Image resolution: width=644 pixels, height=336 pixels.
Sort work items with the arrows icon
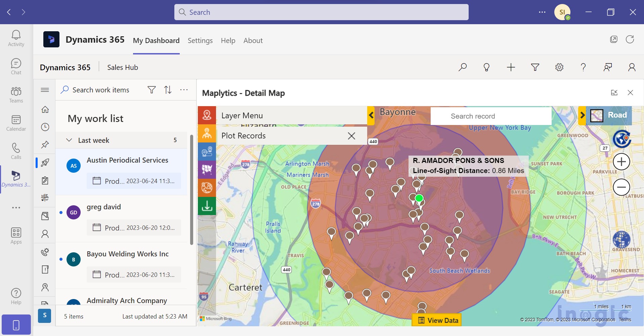[168, 90]
